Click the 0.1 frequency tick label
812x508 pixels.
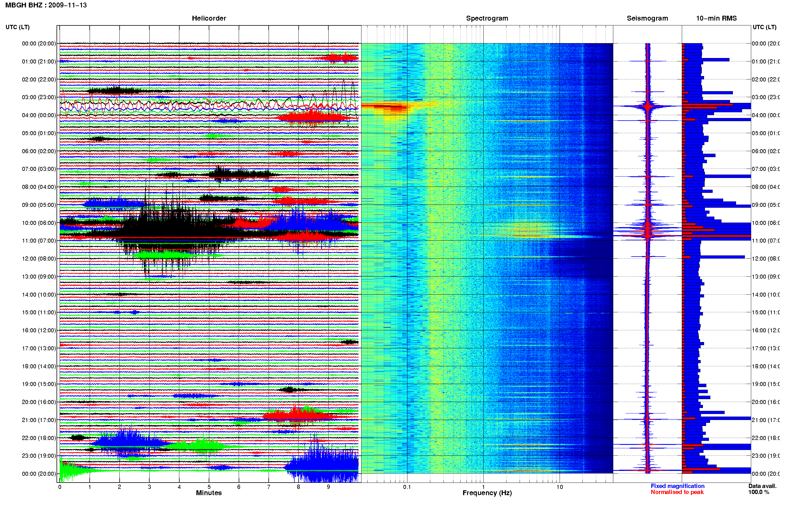407,487
